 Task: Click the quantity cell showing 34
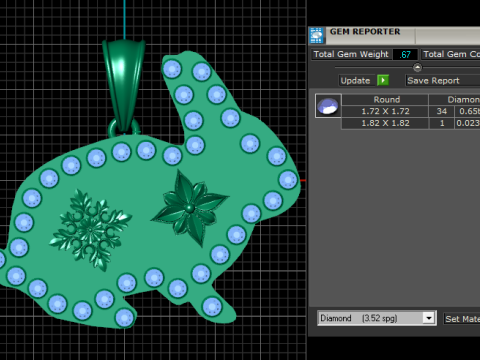tap(442, 111)
